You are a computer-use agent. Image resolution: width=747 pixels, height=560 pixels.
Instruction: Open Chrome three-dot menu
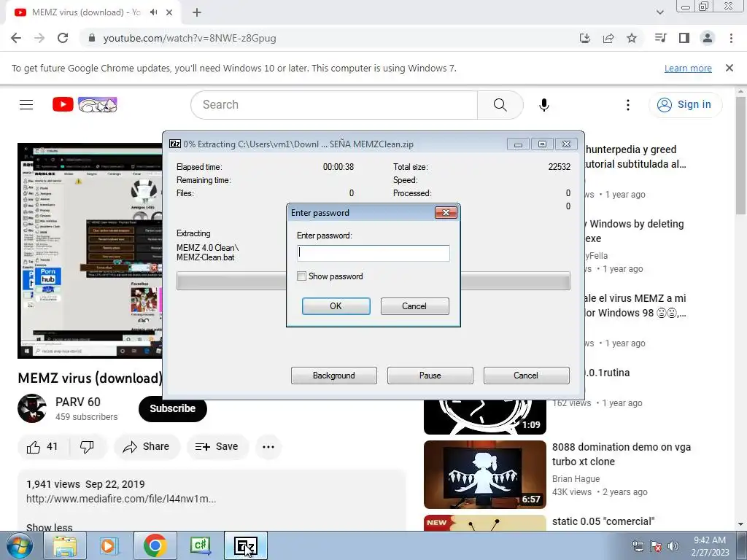(731, 38)
